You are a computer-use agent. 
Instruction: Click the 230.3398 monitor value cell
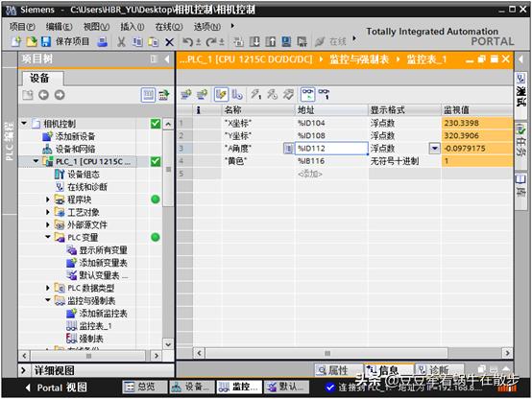tap(477, 123)
